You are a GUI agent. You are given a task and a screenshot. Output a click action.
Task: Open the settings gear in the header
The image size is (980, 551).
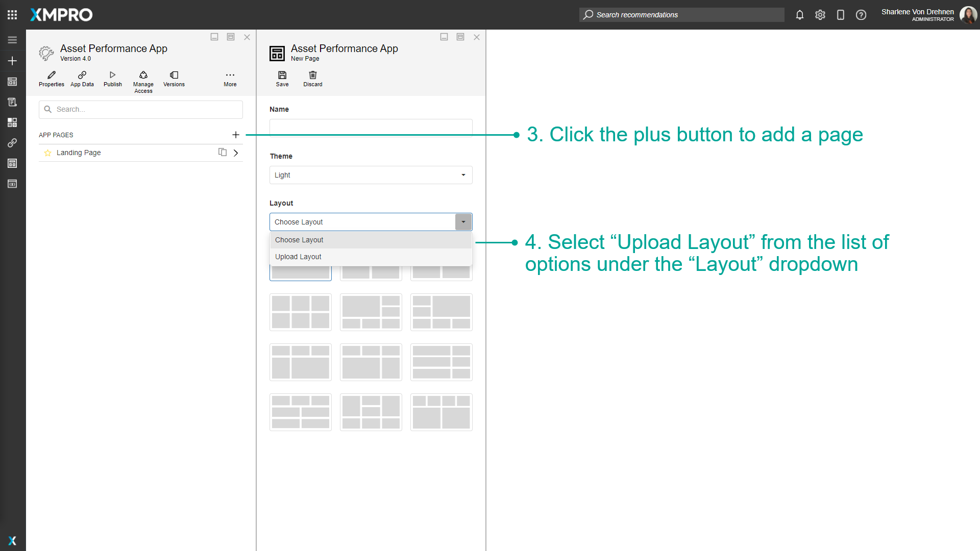[820, 15]
